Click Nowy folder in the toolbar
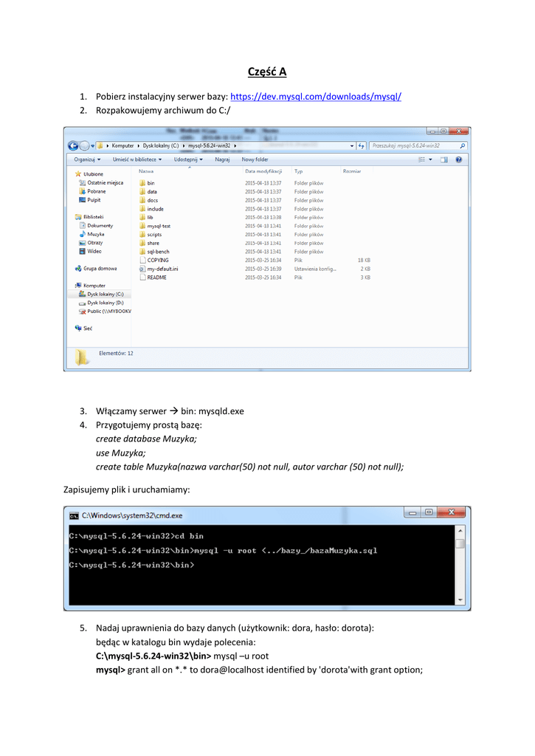The width and height of the screenshot is (535, 756). pyautogui.click(x=255, y=159)
